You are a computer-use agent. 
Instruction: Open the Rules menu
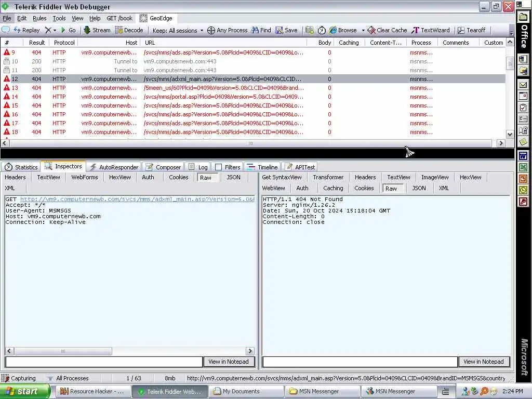39,18
